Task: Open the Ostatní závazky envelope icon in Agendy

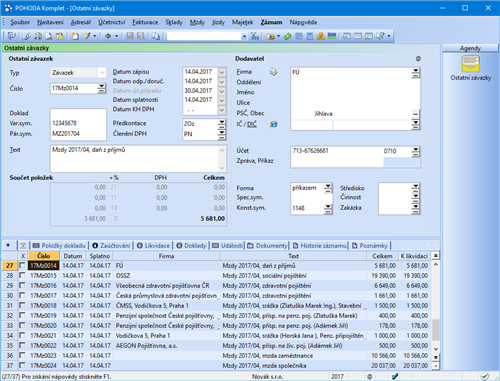Action: pos(470,64)
